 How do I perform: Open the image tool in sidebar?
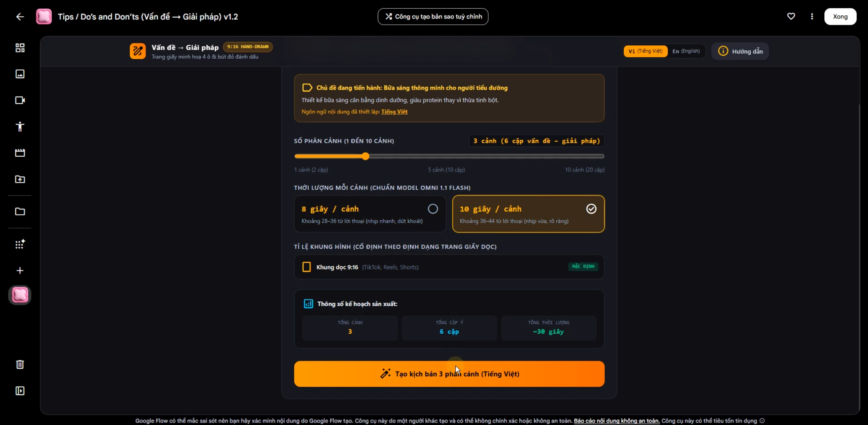tap(20, 74)
